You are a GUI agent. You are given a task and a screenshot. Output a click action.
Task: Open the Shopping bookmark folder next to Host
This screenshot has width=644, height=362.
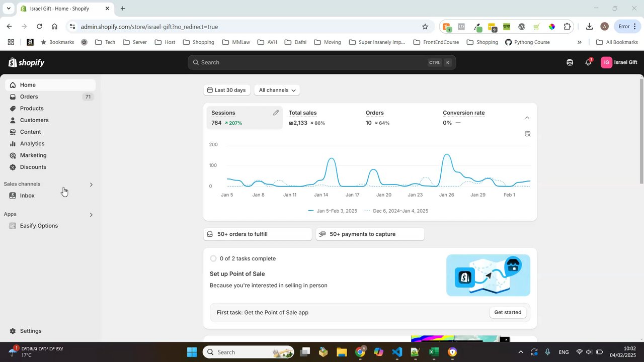click(198, 42)
